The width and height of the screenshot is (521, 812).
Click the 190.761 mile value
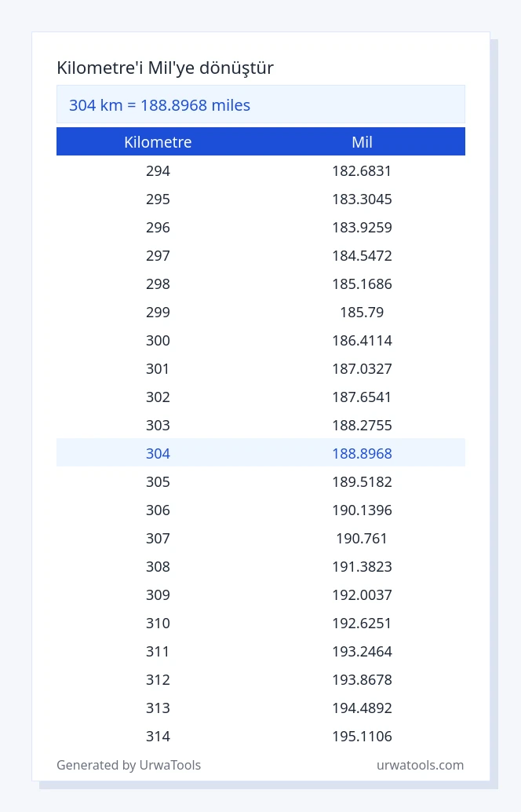click(x=363, y=538)
